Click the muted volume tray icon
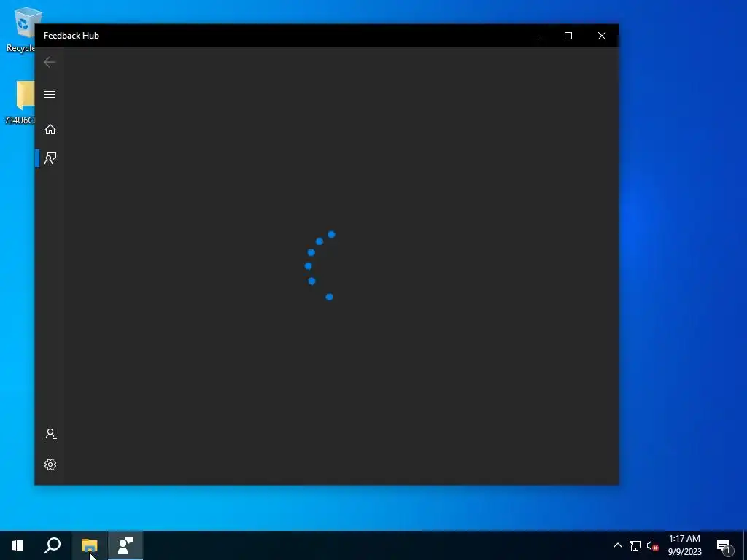The image size is (747, 560). tap(653, 545)
